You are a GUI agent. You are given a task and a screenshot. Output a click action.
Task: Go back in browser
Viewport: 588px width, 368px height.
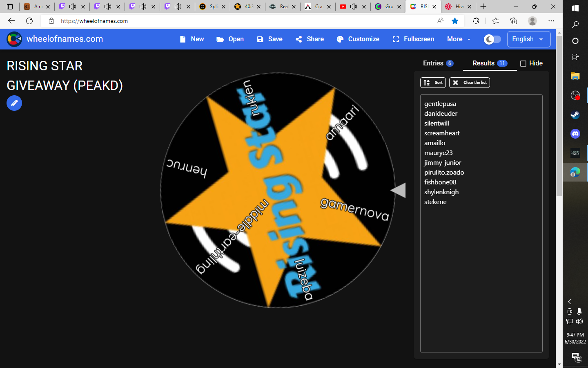click(x=11, y=21)
